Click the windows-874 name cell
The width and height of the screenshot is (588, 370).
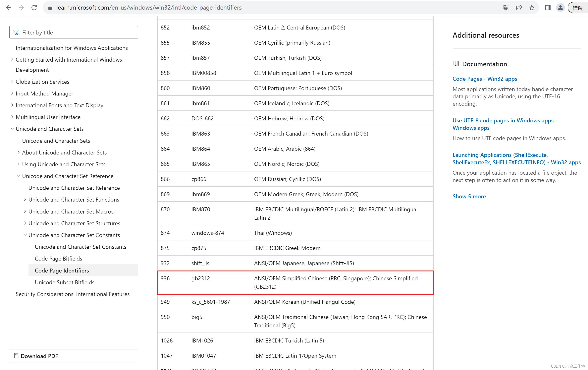[208, 233]
